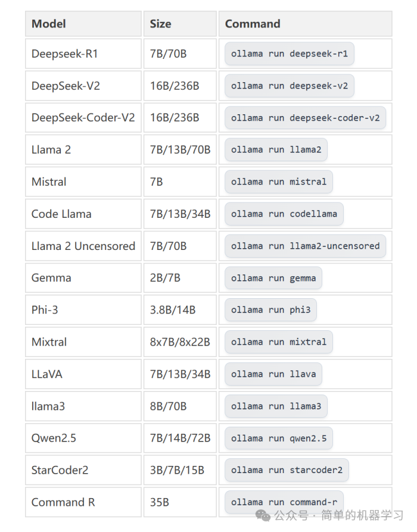
Task: Click the Llama 2 Uncensored model name
Action: tap(83, 246)
